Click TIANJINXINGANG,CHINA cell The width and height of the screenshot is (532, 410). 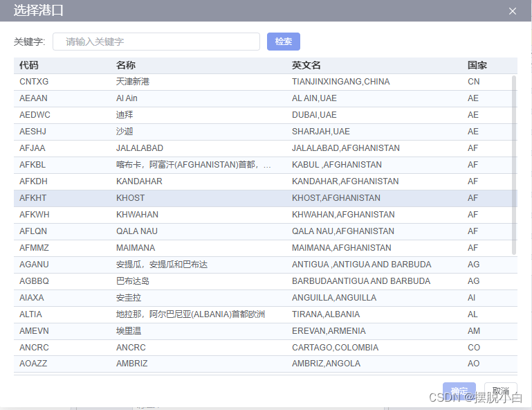pos(340,82)
